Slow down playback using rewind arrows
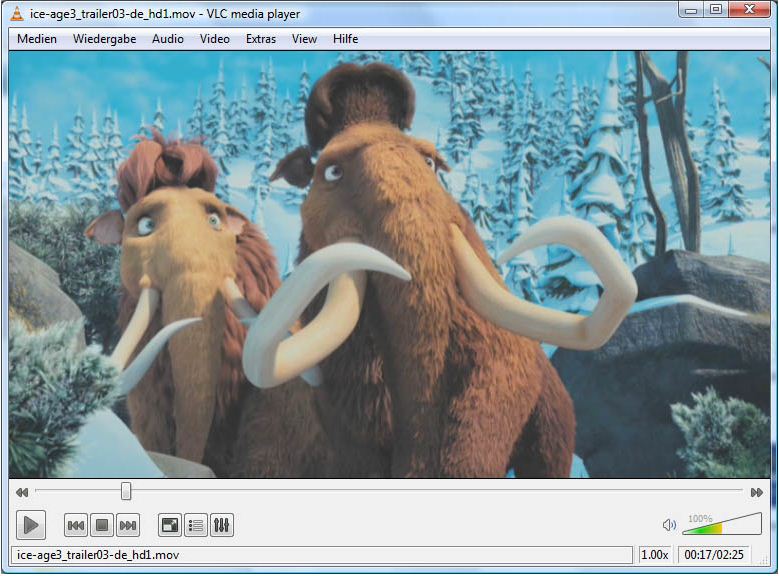Image resolution: width=779 pixels, height=576 pixels. tap(22, 493)
